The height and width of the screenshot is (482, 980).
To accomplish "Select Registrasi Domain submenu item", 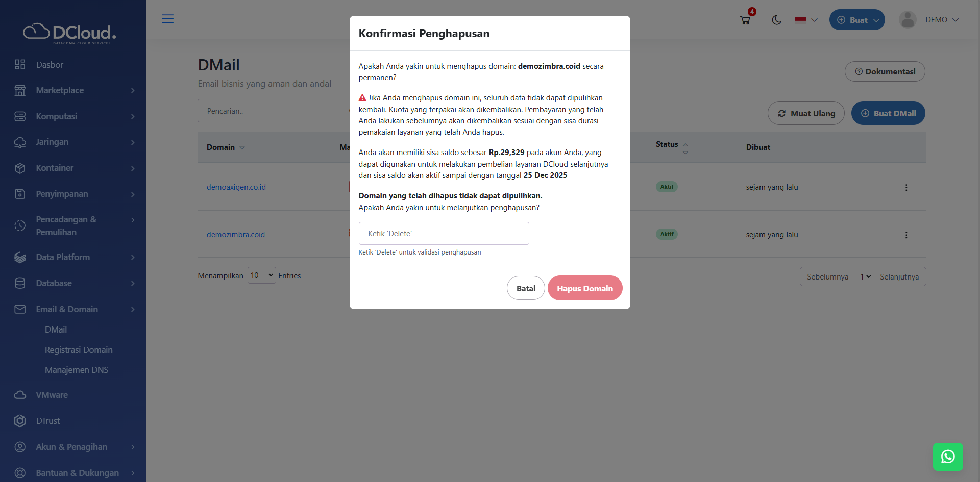I will point(79,350).
